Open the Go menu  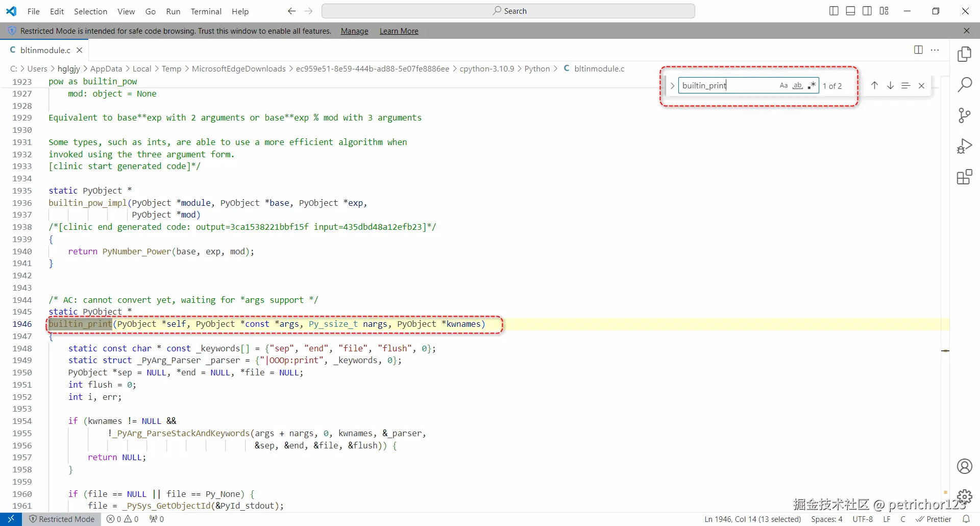pos(151,11)
